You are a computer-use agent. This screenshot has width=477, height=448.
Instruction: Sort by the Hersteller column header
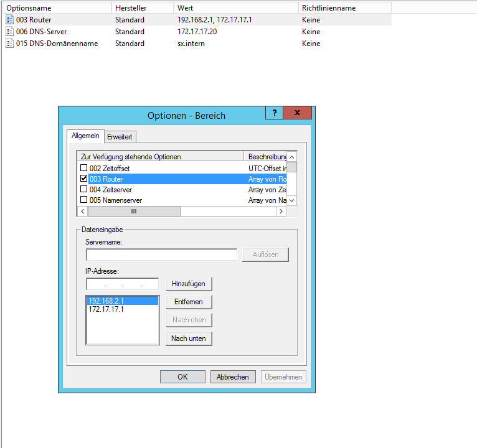coord(143,8)
